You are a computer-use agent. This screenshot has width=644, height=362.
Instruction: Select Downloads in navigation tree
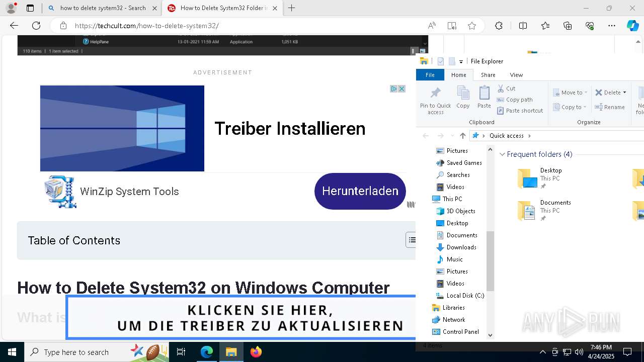pyautogui.click(x=461, y=247)
